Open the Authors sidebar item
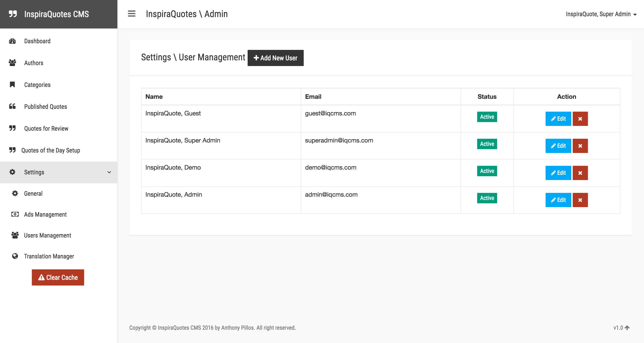Viewport: 644px width, 343px height. (34, 63)
